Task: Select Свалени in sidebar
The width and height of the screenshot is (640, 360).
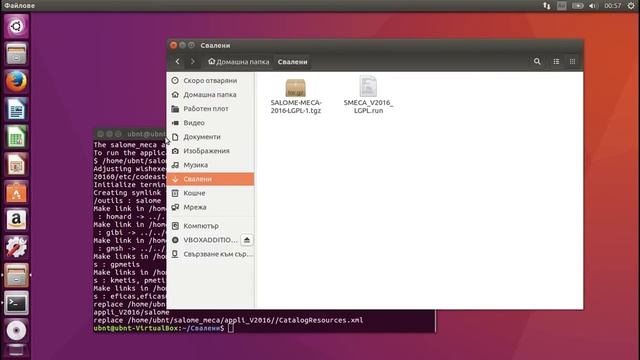Action: (210, 179)
